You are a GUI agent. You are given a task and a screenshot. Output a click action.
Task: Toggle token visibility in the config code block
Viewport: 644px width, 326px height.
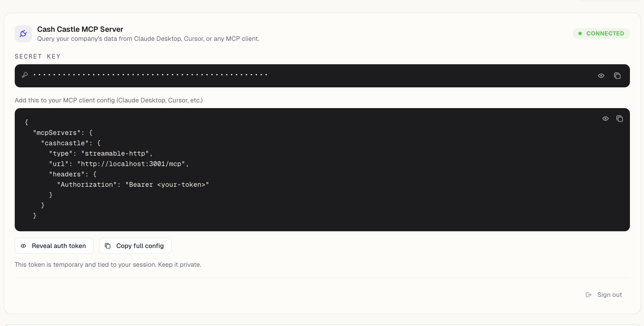point(606,119)
